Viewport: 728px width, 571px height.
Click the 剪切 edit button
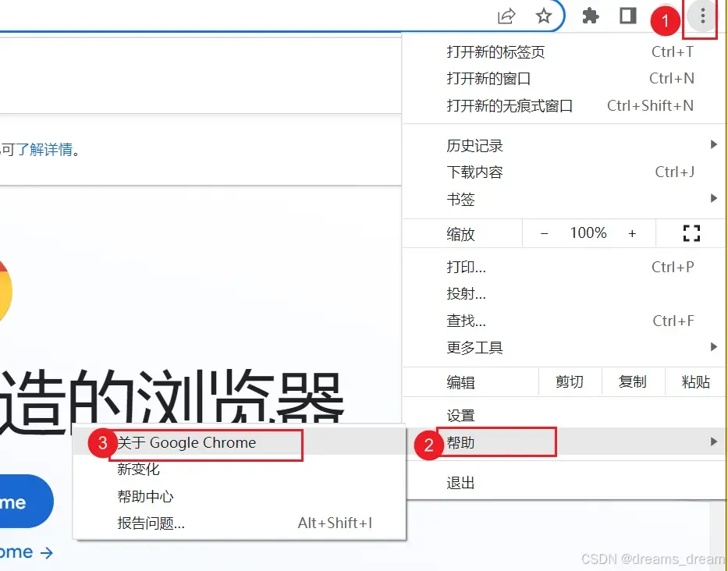[570, 381]
